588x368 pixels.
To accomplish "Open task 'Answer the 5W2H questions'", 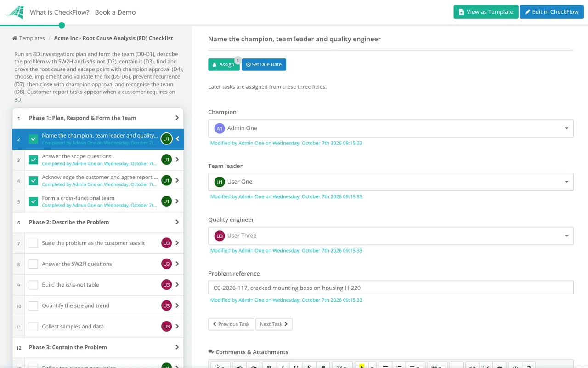I will pos(77,264).
